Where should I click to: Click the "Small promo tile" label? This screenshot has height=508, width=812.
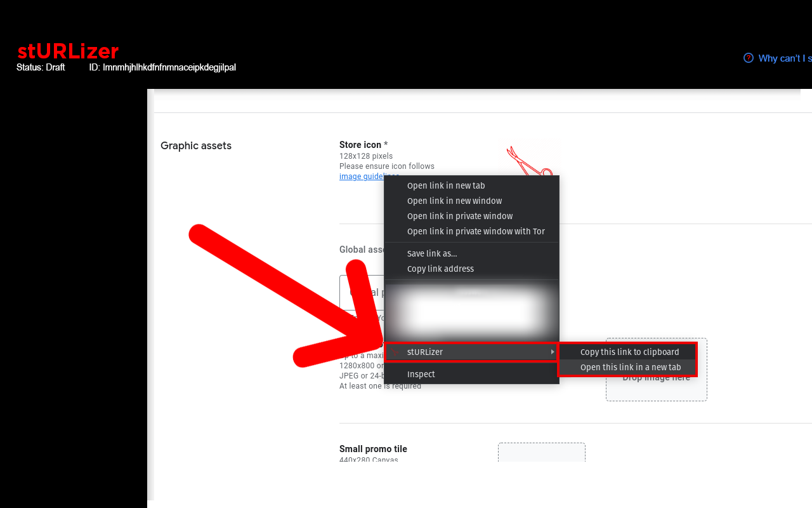point(373,449)
